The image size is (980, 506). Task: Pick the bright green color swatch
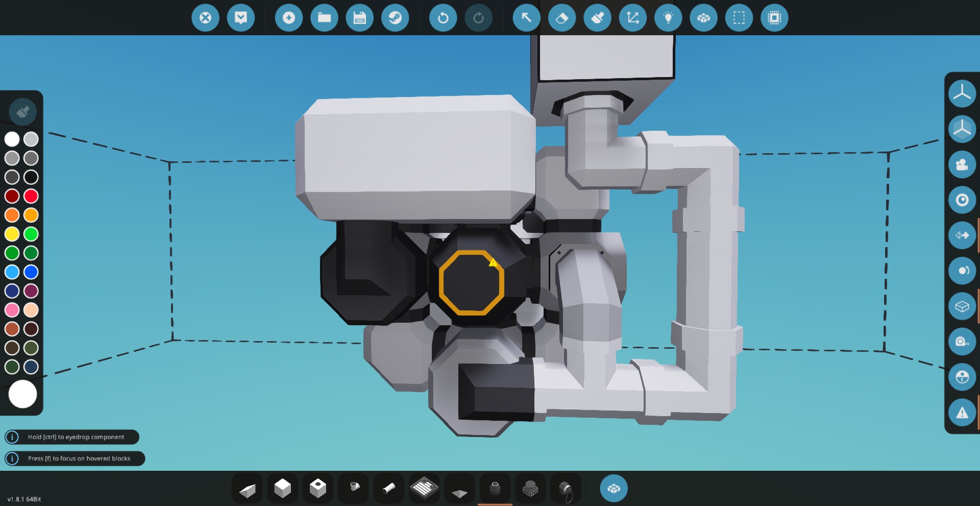[x=31, y=234]
